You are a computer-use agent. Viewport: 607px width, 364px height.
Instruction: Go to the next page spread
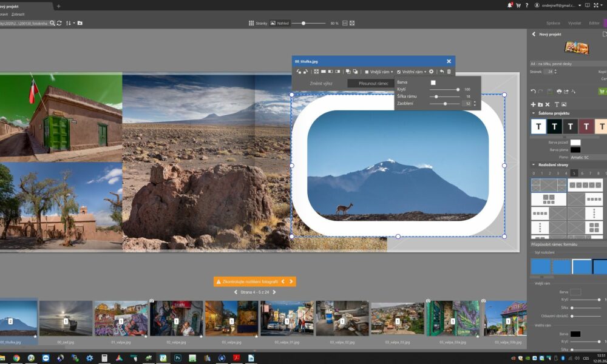274,292
